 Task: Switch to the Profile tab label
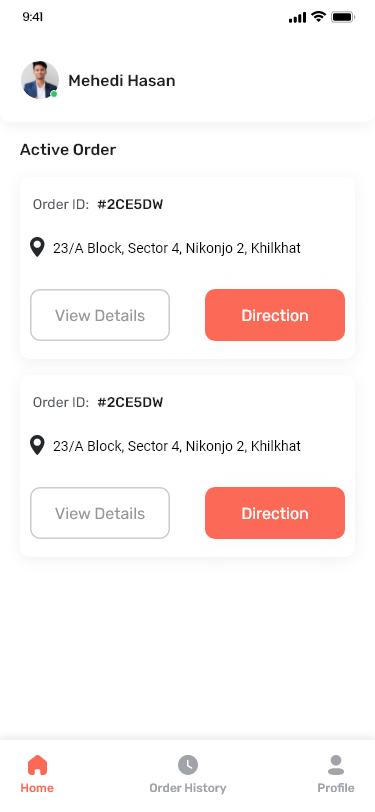(336, 788)
